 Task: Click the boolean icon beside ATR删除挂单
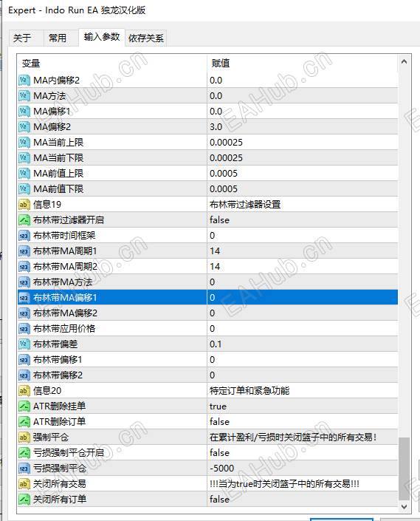pos(24,406)
